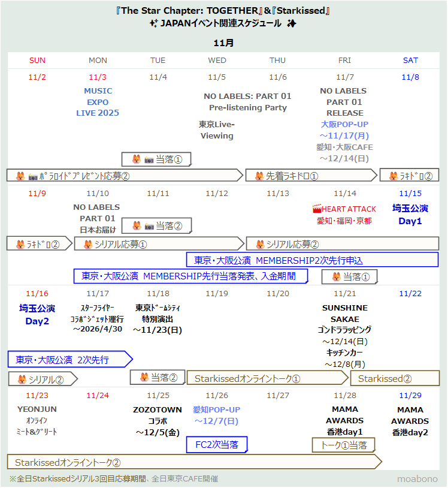Click the fox icon in シリアル応募① banner
448x488 pixels.
(87, 244)
